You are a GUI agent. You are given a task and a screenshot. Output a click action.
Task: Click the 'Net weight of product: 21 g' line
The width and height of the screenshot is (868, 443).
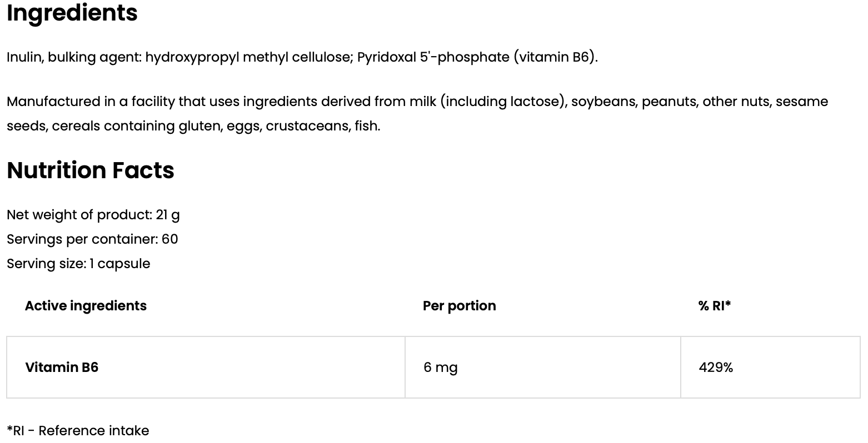click(x=93, y=215)
